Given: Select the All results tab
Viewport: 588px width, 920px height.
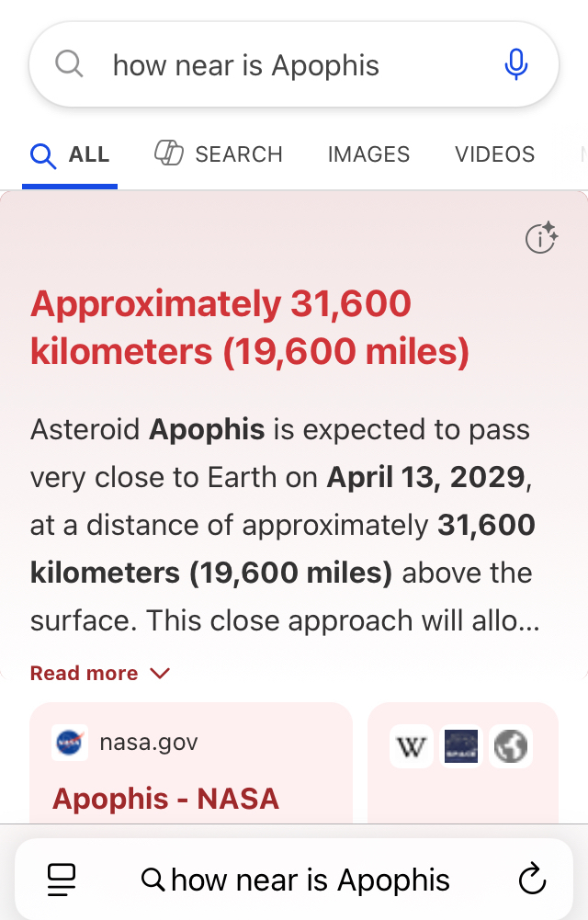Looking at the screenshot, I should 71,154.
